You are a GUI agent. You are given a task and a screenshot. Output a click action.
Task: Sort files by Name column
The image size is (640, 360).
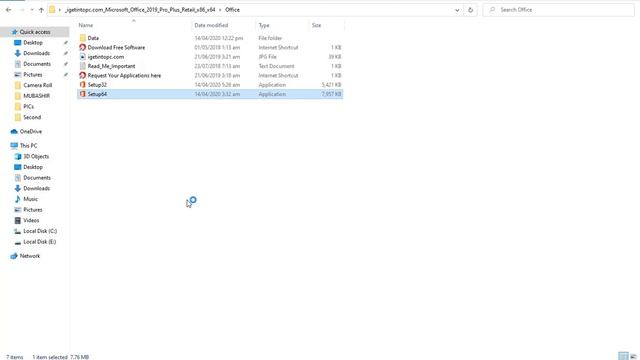pyautogui.click(x=86, y=25)
